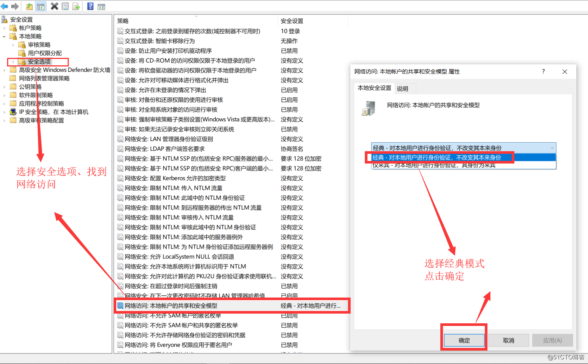The image size is (588, 364).
Task: Expand the 帐户策略 tree node
Action: coord(4,28)
